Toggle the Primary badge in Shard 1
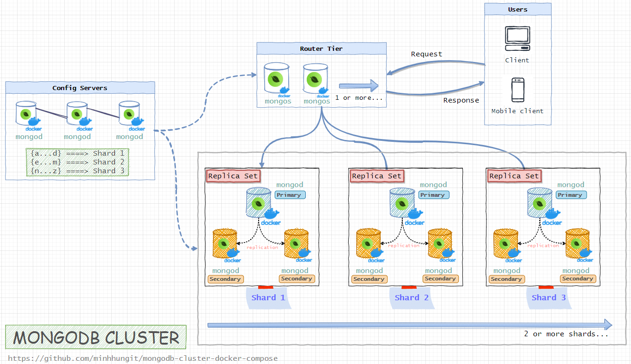Viewport: 631px width, 364px height. click(x=290, y=194)
